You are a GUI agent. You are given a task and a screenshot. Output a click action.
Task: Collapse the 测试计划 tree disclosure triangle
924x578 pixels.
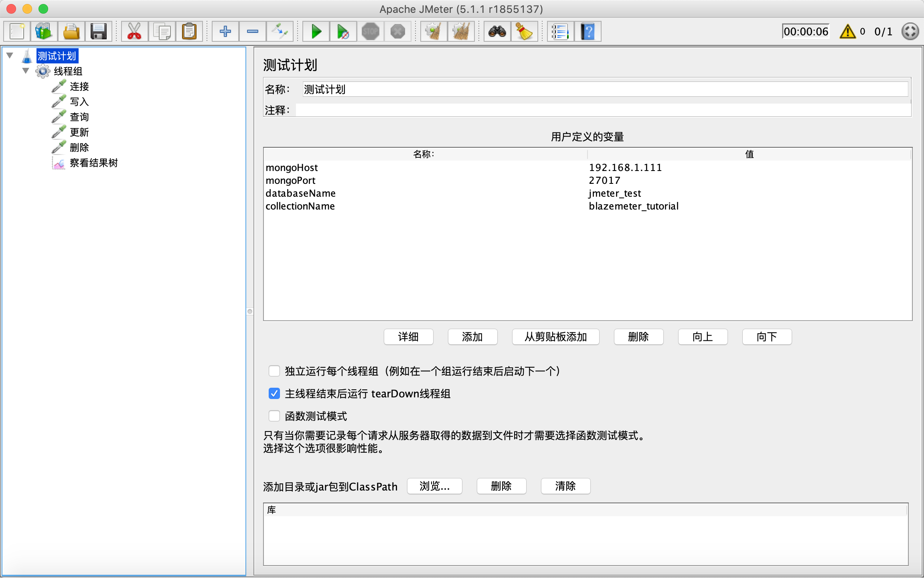10,55
